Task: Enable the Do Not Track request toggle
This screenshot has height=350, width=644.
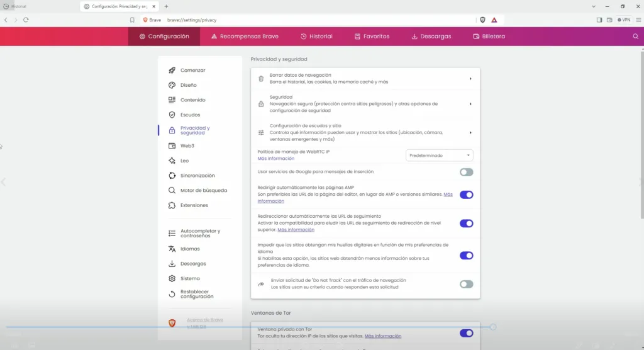Action: click(466, 284)
